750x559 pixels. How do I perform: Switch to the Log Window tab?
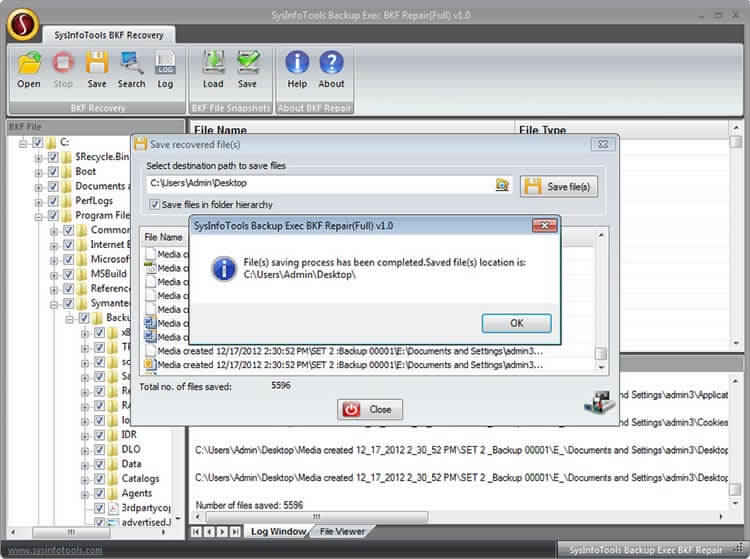[x=278, y=531]
